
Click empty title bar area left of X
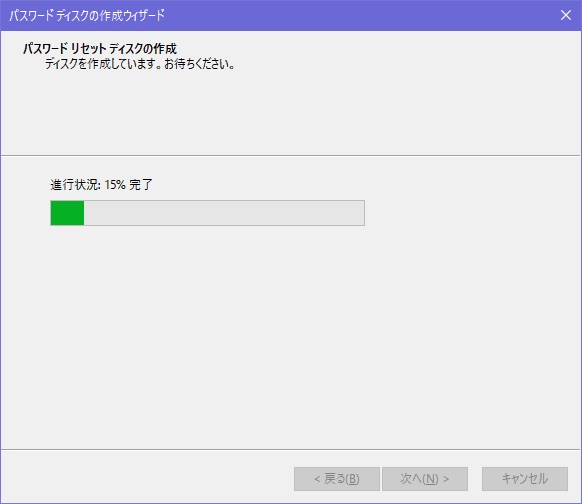[360, 15]
